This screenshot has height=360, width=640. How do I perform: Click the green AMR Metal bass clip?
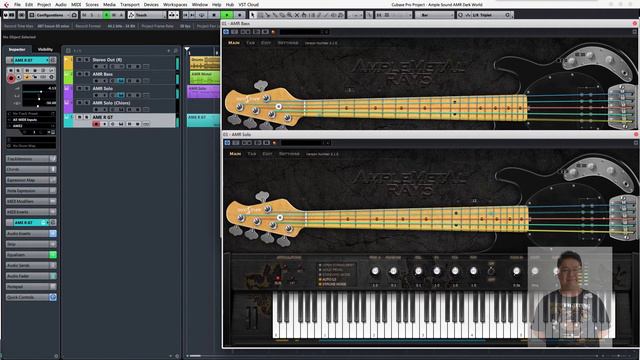click(204, 77)
